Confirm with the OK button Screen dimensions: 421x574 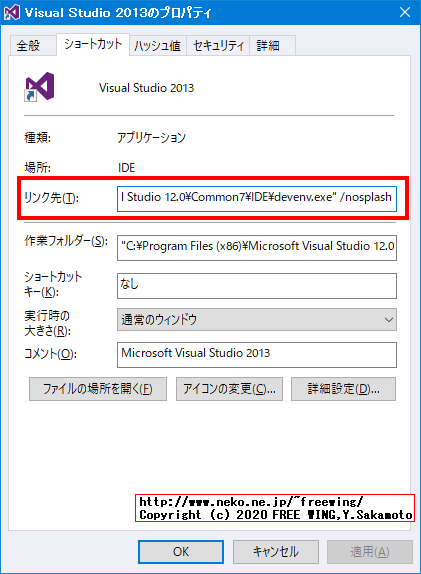tap(181, 552)
